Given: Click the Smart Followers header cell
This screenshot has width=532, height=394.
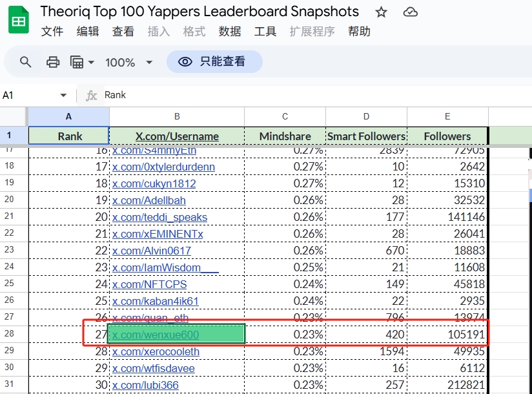Looking at the screenshot, I should click(366, 136).
